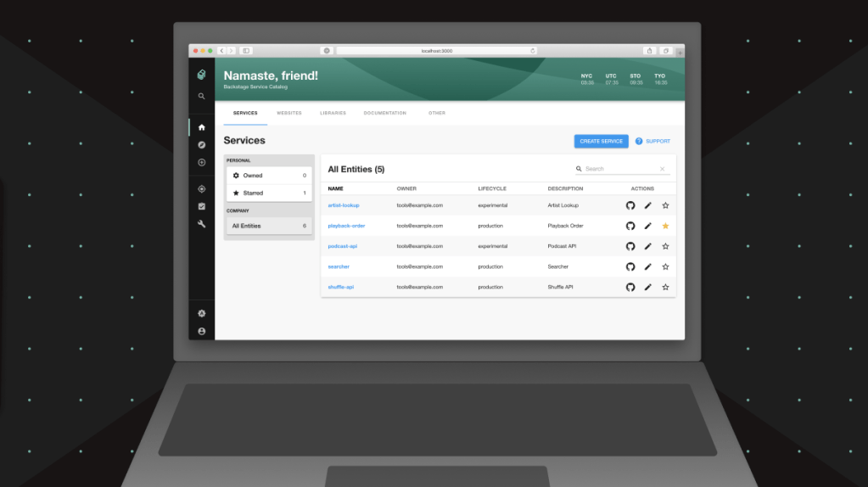Open the podcast-api link
The height and width of the screenshot is (487, 868).
click(x=342, y=246)
